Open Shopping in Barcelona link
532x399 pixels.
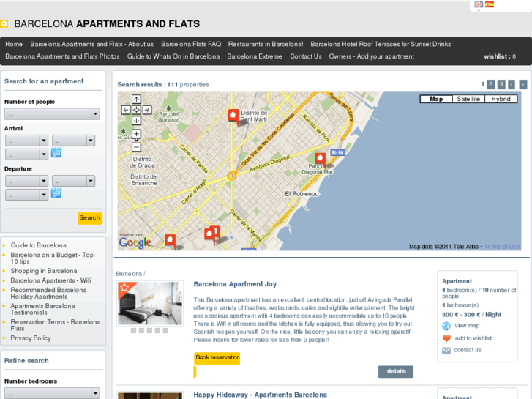pos(44,271)
